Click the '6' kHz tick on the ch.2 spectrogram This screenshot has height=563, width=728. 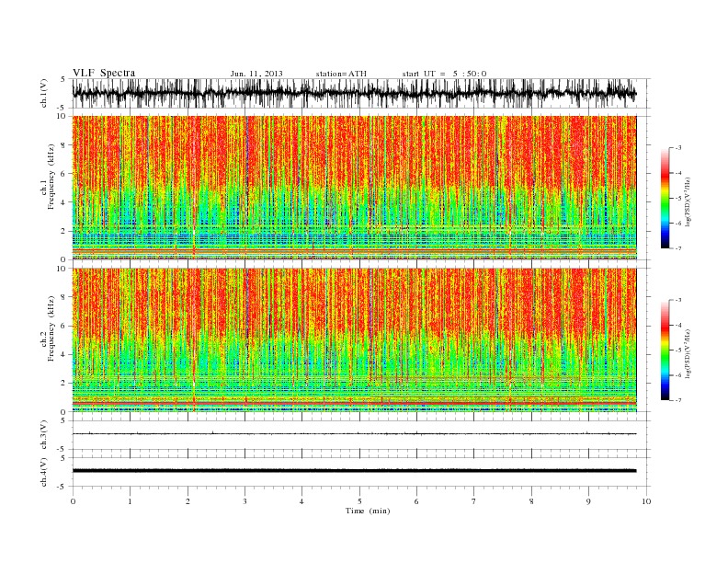(64, 326)
